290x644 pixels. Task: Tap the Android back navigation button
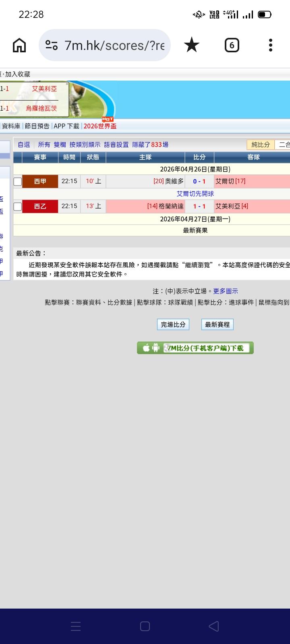(214, 626)
